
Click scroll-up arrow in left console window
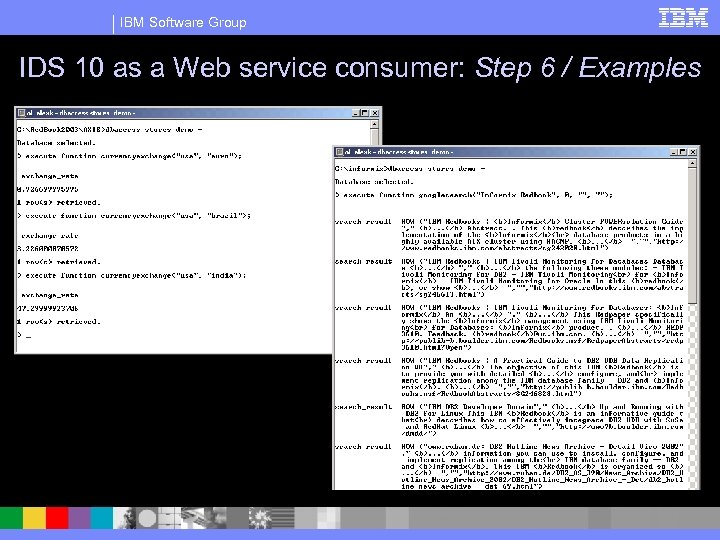(x=375, y=124)
